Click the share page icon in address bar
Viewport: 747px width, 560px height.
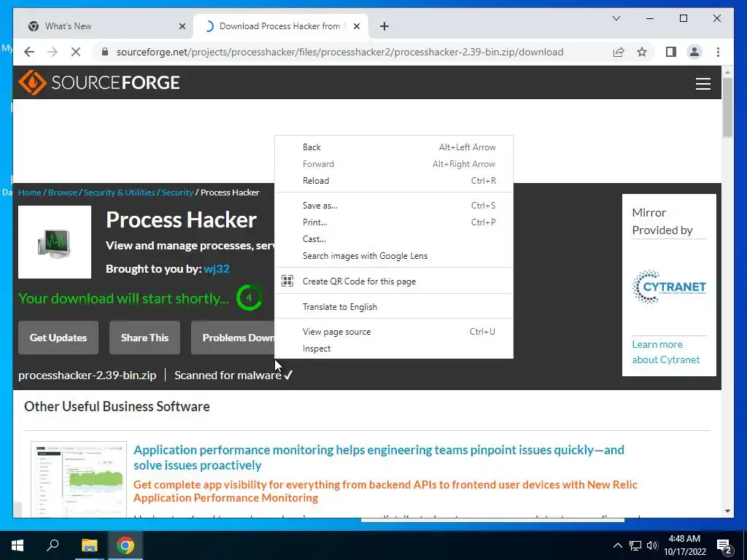pos(619,52)
